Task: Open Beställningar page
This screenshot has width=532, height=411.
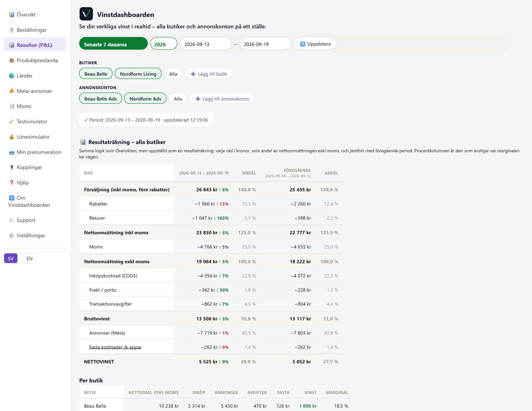Action: 35,30
